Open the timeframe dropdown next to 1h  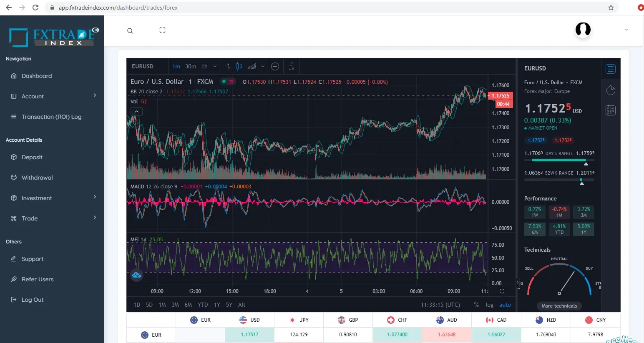pos(214,66)
